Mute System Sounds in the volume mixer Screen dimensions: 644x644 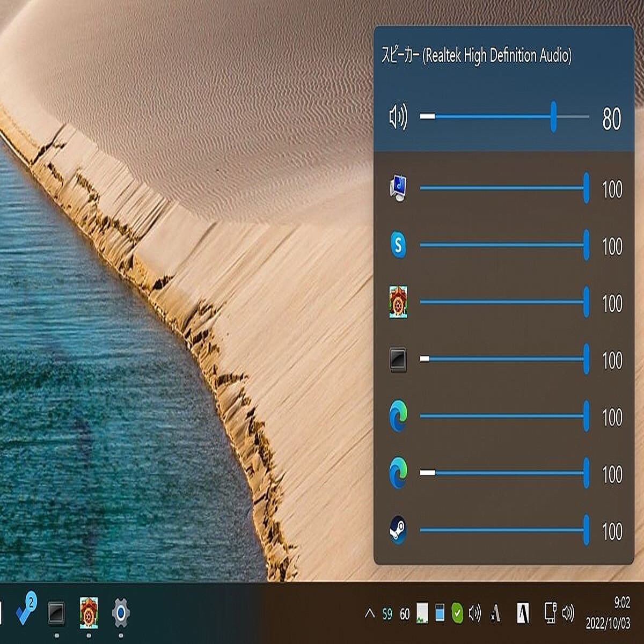pyautogui.click(x=398, y=188)
